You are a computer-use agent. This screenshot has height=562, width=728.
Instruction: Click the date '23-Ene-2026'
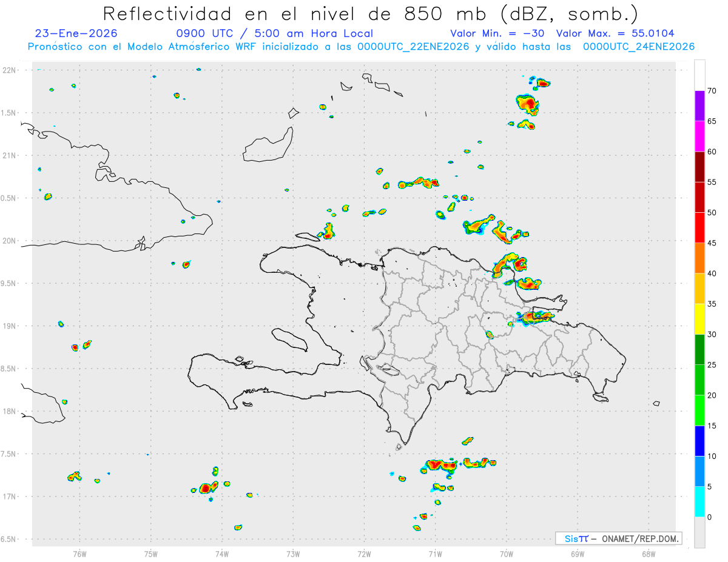[76, 33]
